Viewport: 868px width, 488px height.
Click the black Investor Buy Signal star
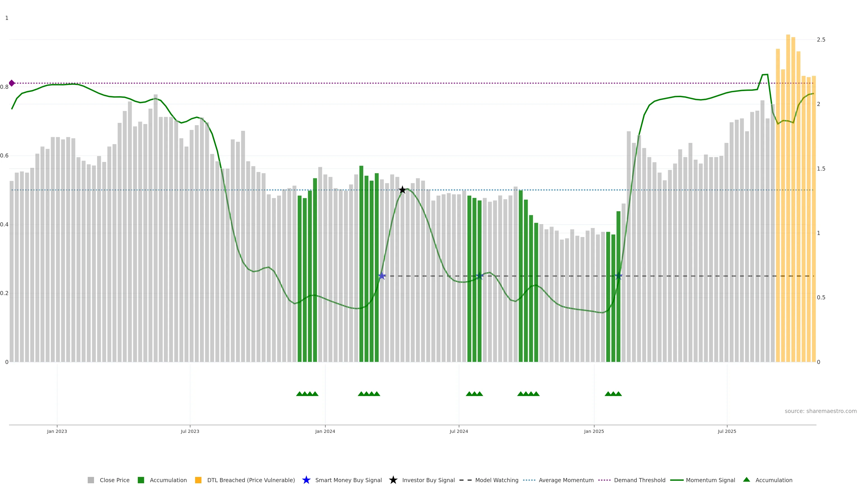[x=402, y=190]
